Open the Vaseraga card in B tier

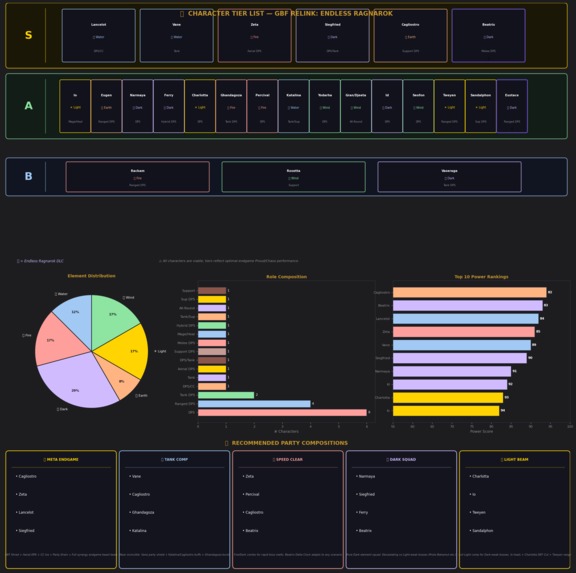[449, 177]
